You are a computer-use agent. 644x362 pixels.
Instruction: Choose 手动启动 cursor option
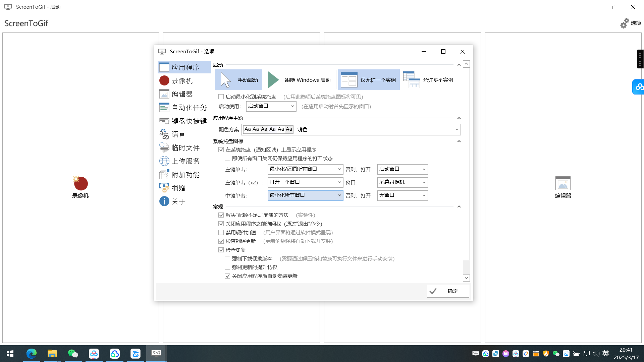238,80
